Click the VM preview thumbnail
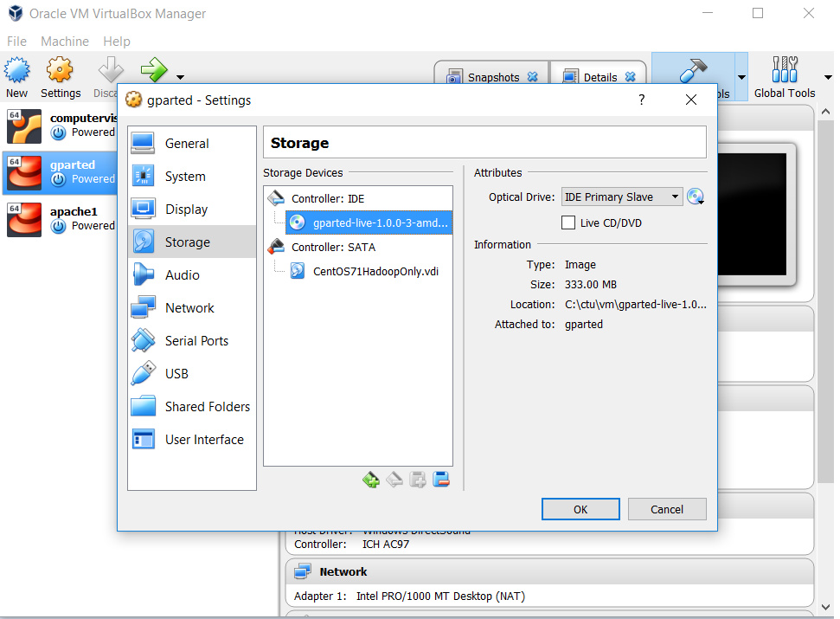This screenshot has height=619, width=840. 752,214
